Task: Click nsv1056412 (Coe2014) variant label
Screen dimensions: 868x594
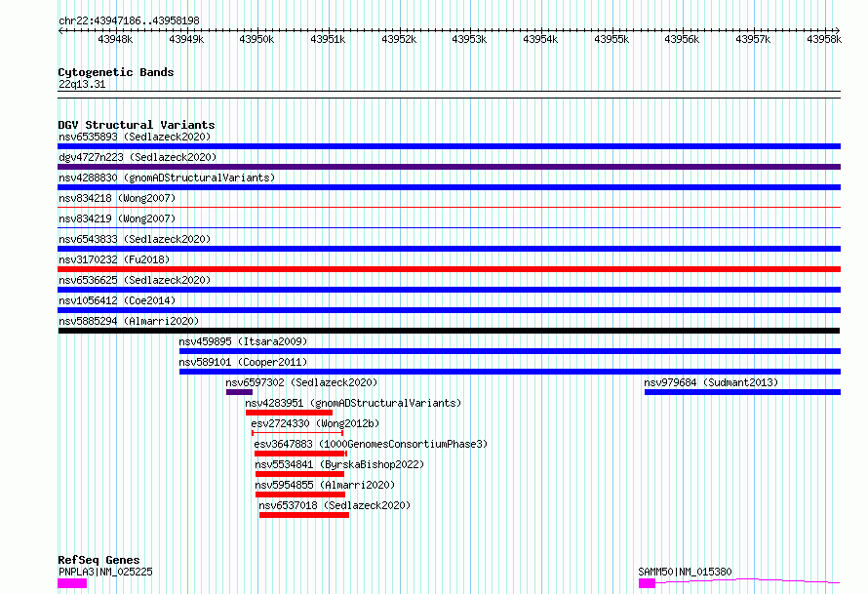Action: [x=117, y=300]
